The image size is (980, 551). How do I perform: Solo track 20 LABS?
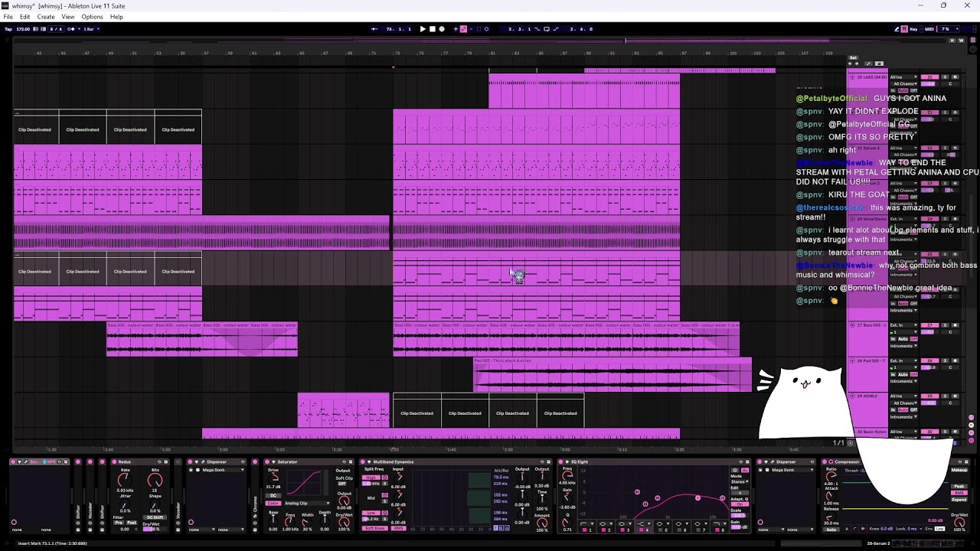tap(945, 77)
